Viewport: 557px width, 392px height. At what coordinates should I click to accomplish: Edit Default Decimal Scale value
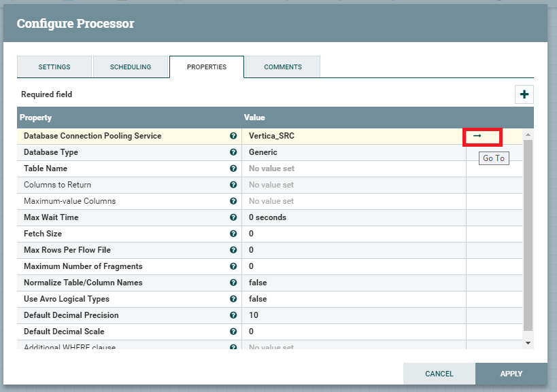coord(354,332)
